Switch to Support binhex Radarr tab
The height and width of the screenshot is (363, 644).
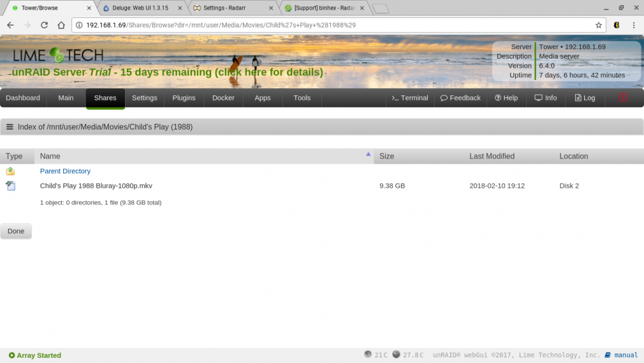(x=323, y=8)
